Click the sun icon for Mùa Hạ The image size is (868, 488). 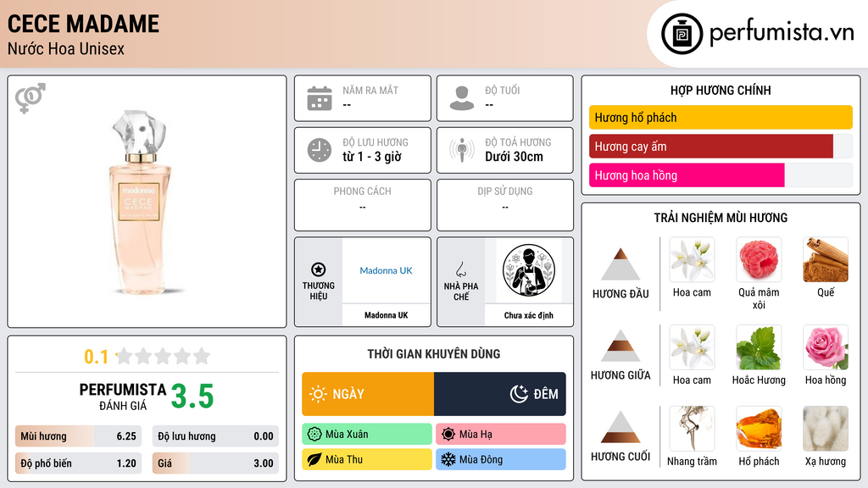(x=448, y=434)
